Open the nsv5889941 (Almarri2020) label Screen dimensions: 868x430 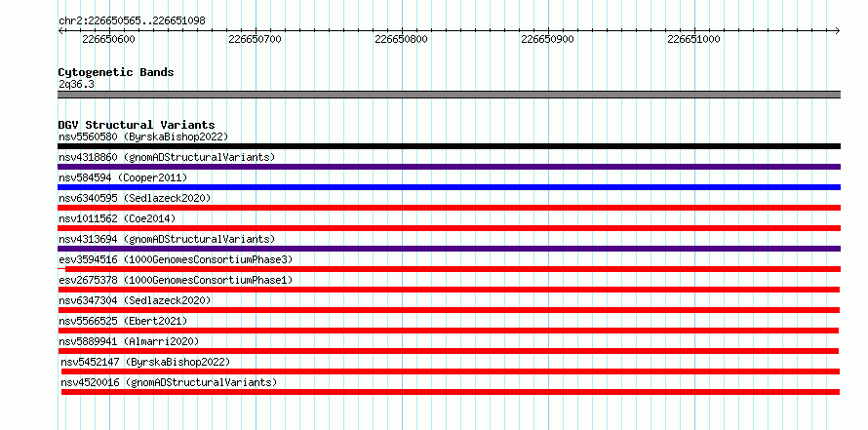tap(129, 341)
